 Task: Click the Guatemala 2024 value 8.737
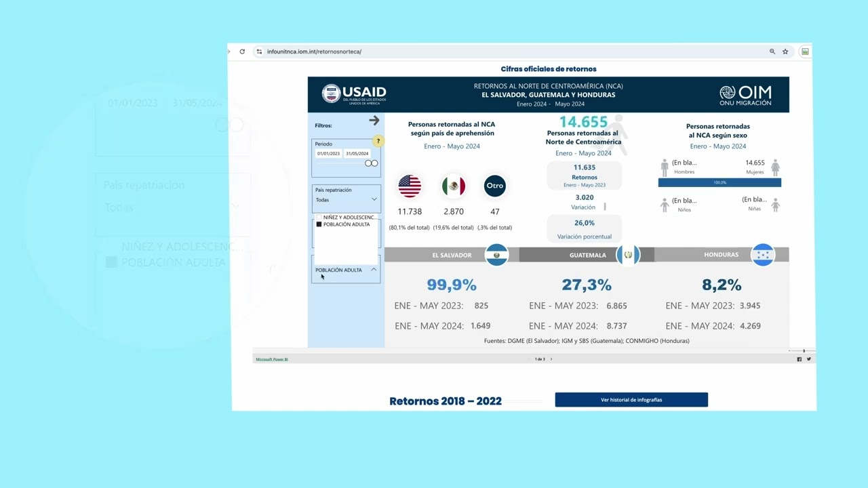[616, 326]
